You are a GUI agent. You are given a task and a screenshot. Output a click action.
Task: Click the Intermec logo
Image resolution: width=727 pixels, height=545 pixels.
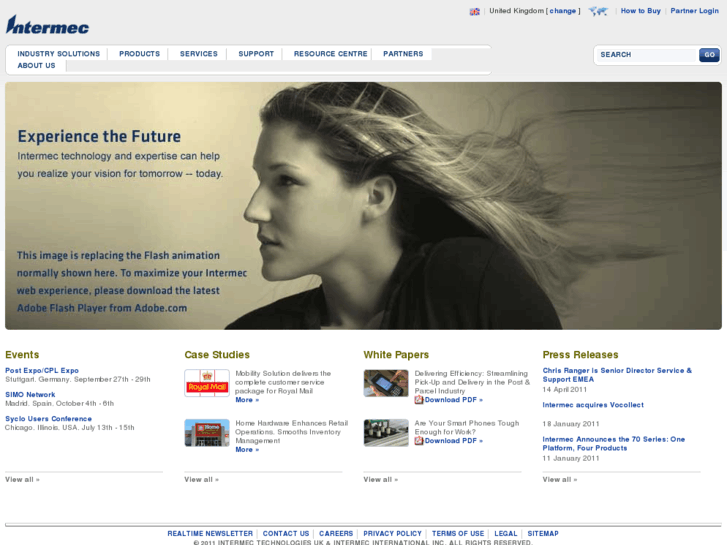(x=47, y=25)
